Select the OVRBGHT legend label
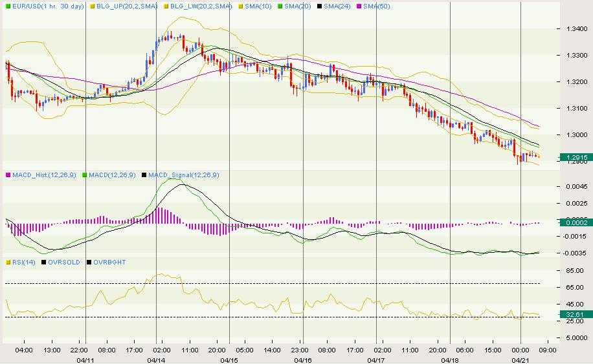The width and height of the screenshot is (593, 364). click(x=109, y=262)
